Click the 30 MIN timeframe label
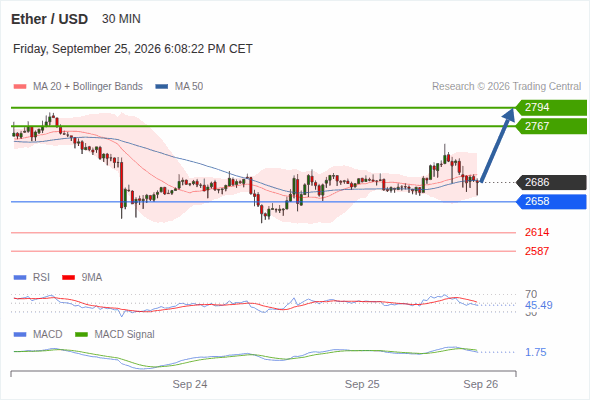The width and height of the screenshot is (590, 400). (121, 19)
